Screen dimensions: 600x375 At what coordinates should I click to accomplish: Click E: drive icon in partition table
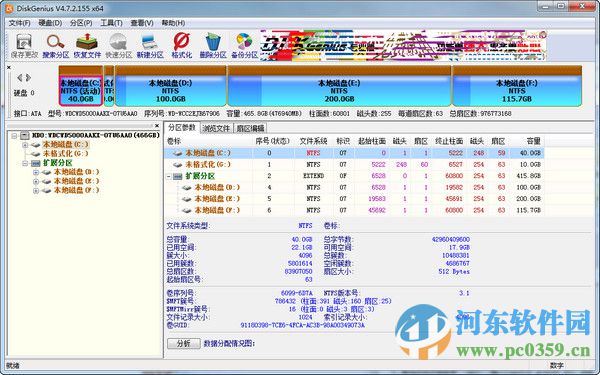click(x=186, y=199)
